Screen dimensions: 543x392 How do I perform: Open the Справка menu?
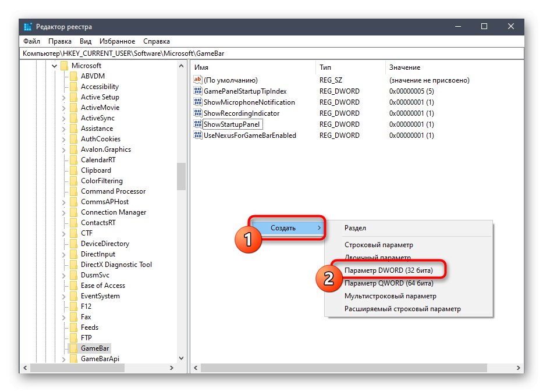(x=157, y=41)
